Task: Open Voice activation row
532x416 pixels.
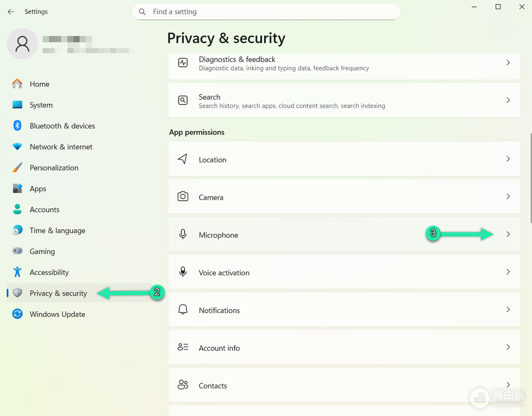Action: [344, 272]
